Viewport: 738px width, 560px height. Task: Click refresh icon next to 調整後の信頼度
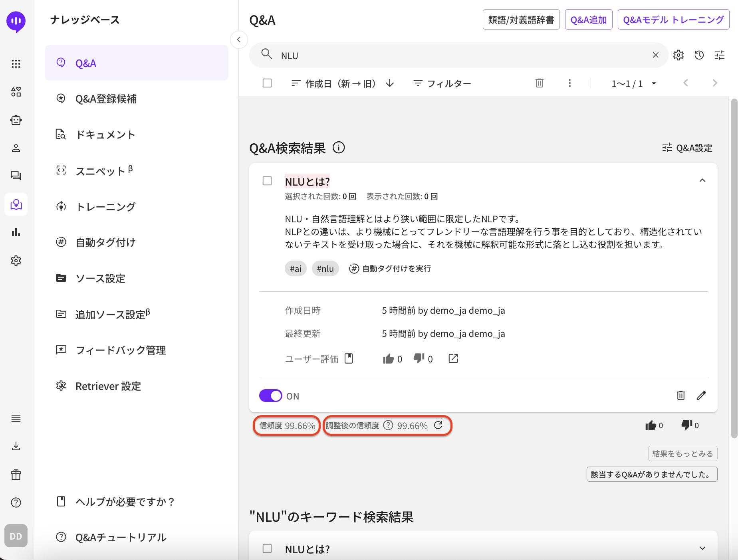pos(438,425)
